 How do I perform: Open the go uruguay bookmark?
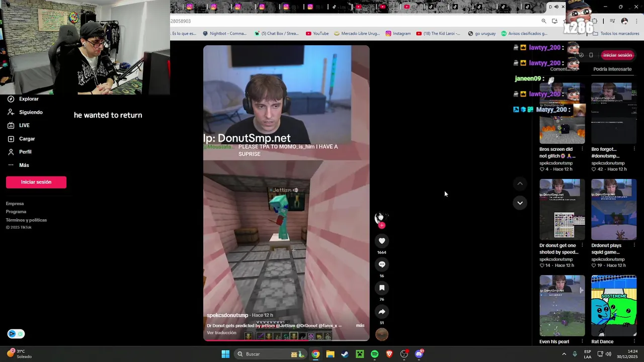[481, 34]
